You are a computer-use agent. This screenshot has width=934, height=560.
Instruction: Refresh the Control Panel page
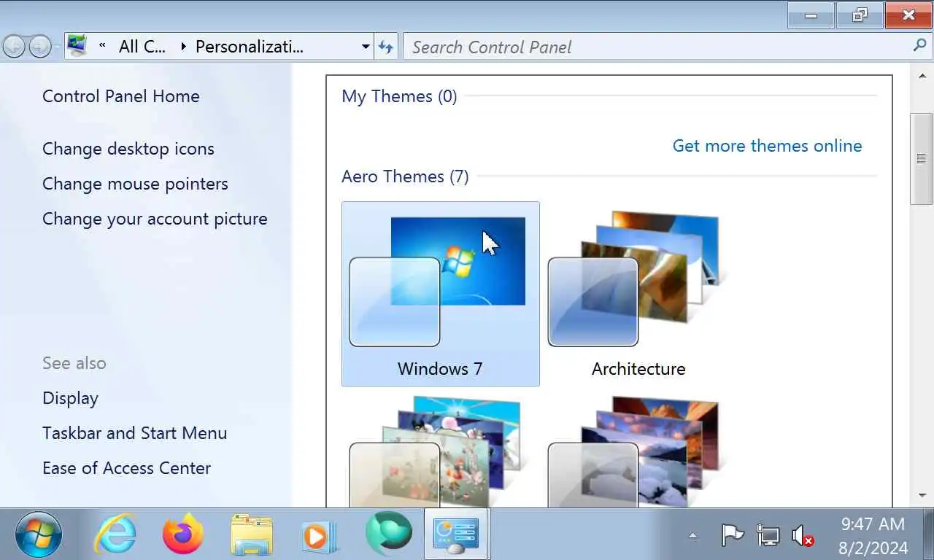click(x=385, y=47)
